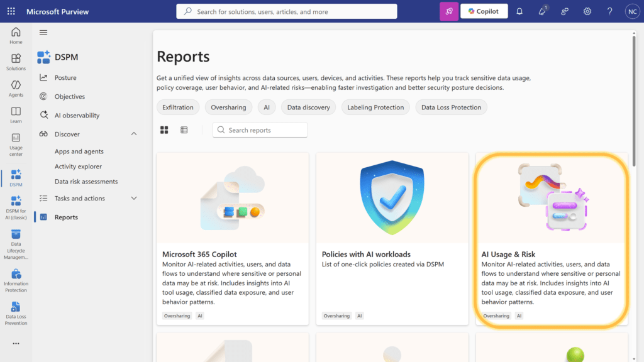The height and width of the screenshot is (362, 644).
Task: Click Discover nav item label
Action: pos(67,134)
